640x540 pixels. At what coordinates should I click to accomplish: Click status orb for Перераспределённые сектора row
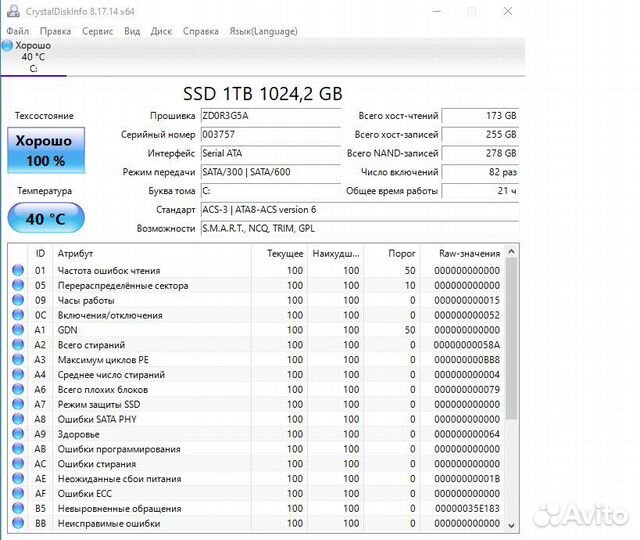(x=17, y=285)
